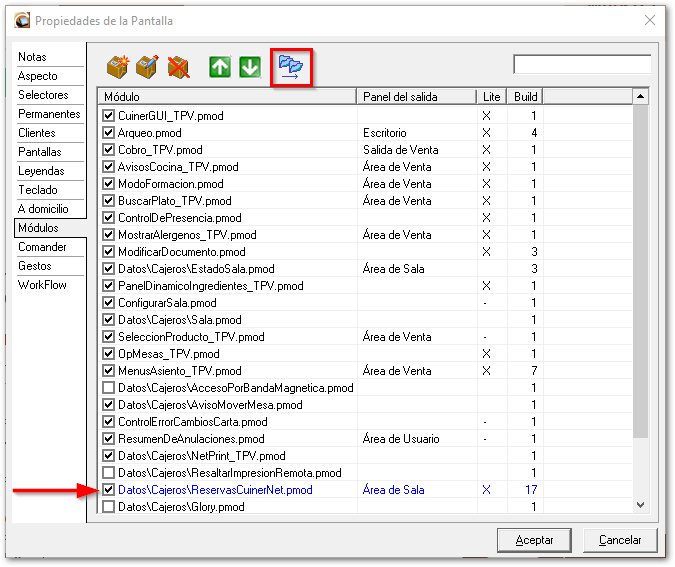Close the Propiedades de la Pantalla dialog
This screenshot has height=567, width=675.
coord(650,20)
